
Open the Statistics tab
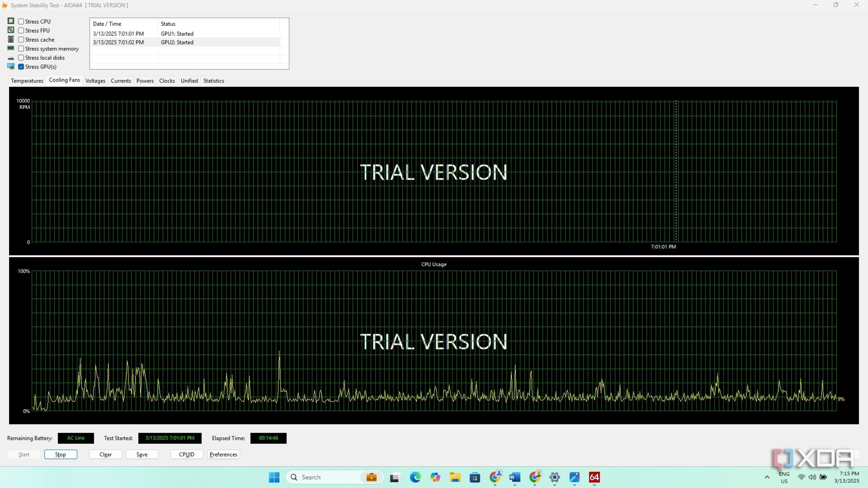click(x=213, y=81)
